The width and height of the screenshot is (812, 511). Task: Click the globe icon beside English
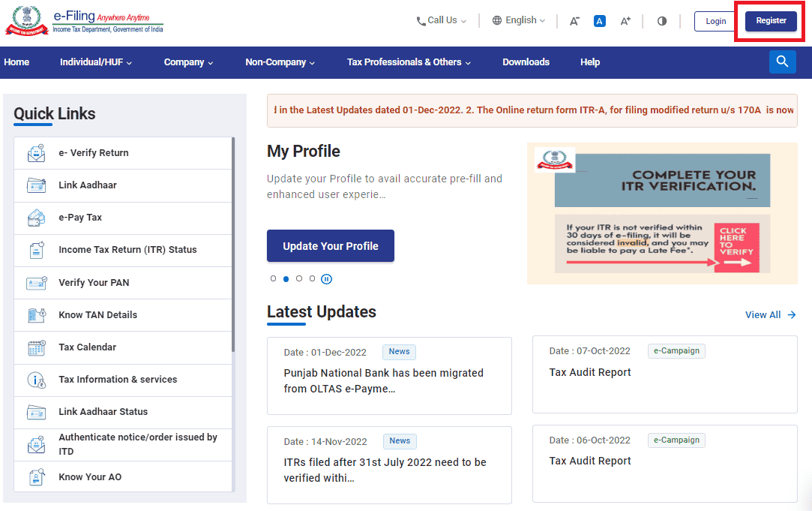pos(496,20)
